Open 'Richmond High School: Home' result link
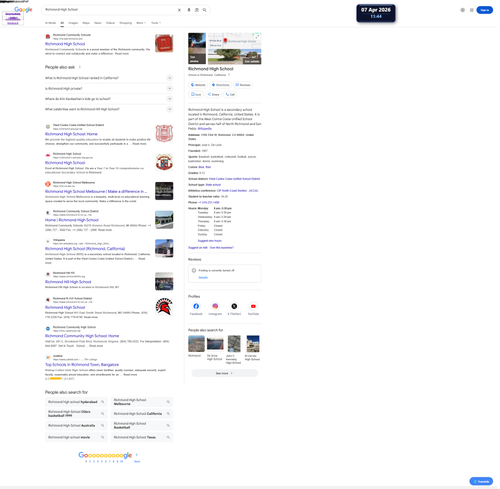This screenshot has width=500, height=489. [x=71, y=134]
